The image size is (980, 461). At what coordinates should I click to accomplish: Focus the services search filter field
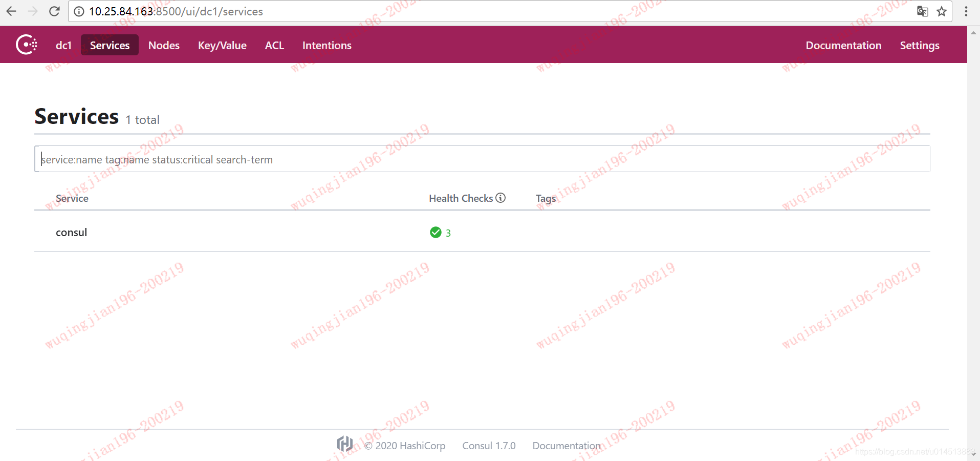coord(482,159)
